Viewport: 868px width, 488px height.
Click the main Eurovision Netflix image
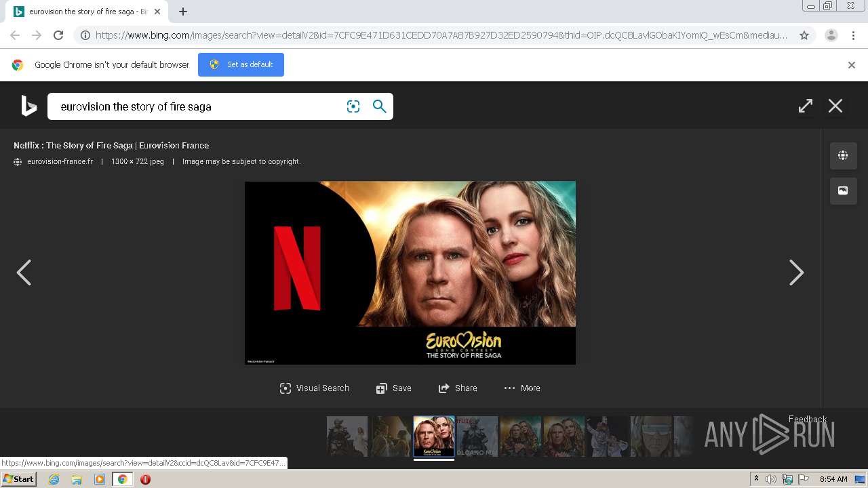410,272
